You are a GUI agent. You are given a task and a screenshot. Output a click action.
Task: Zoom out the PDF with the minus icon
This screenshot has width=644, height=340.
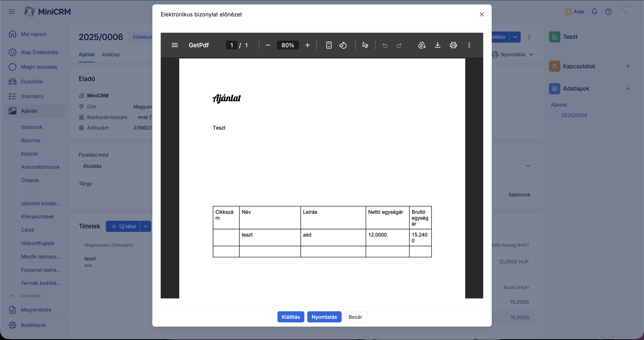[268, 45]
